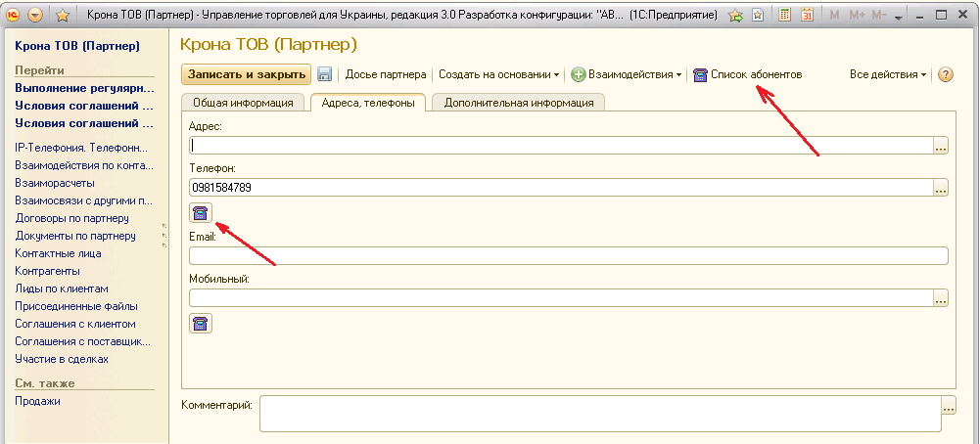Image resolution: width=980 pixels, height=444 pixels.
Task: Open Взаимодействия по конта... link
Action: click(x=84, y=166)
